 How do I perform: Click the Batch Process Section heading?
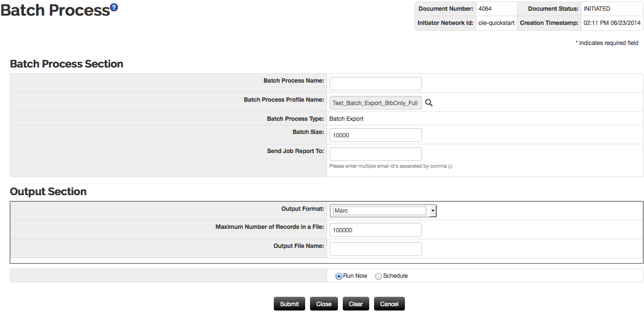(x=67, y=64)
